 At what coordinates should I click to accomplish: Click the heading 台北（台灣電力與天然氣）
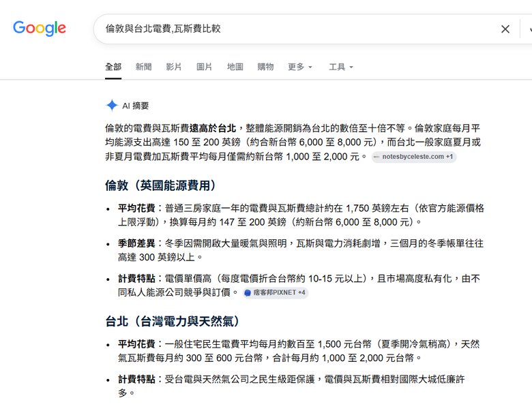(173, 321)
